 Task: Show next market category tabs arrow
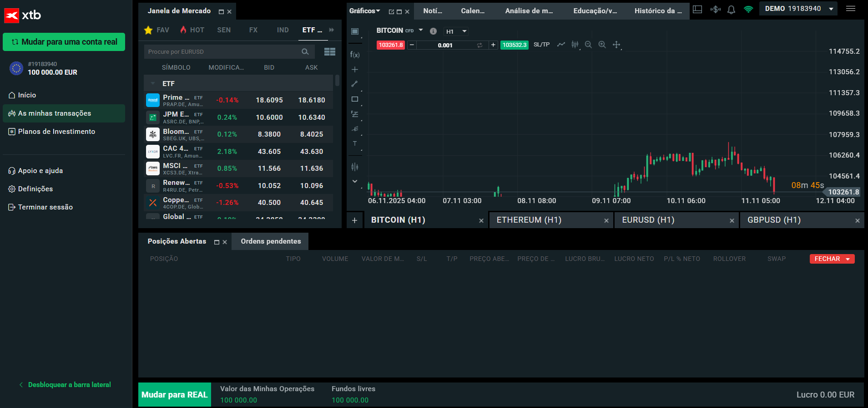[x=332, y=30]
